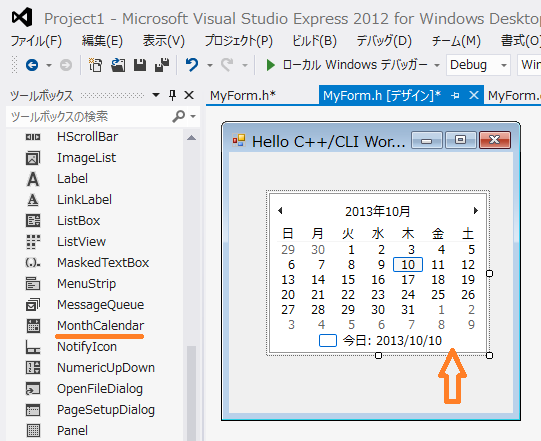Image resolution: width=541 pixels, height=441 pixels.
Task: Expand the Undo history dropdown arrow
Action: click(209, 65)
